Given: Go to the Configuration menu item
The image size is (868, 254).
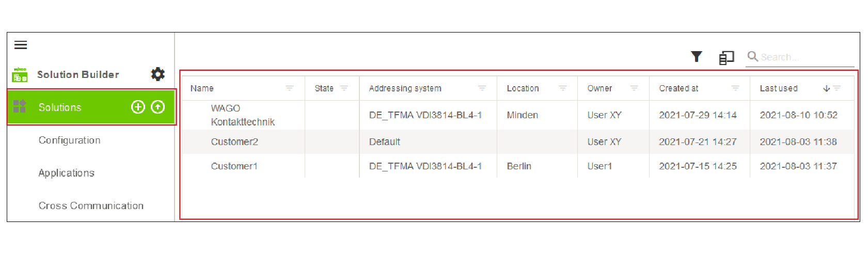Looking at the screenshot, I should coord(70,140).
